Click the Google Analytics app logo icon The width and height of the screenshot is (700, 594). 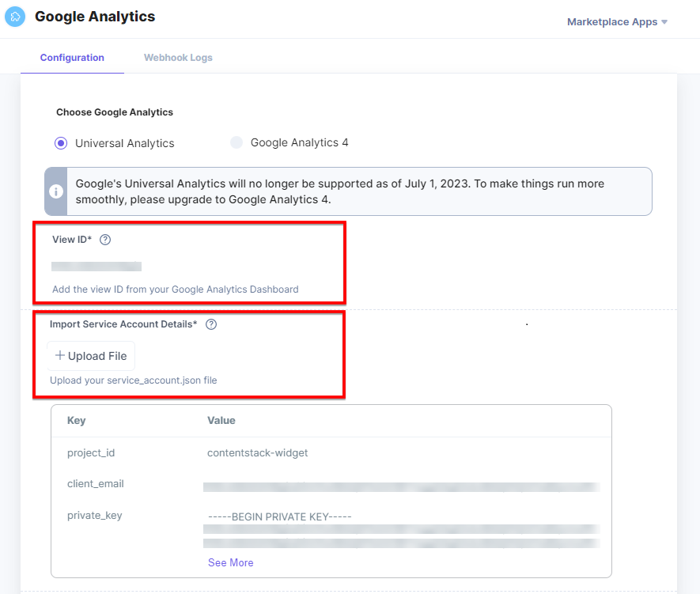click(14, 17)
